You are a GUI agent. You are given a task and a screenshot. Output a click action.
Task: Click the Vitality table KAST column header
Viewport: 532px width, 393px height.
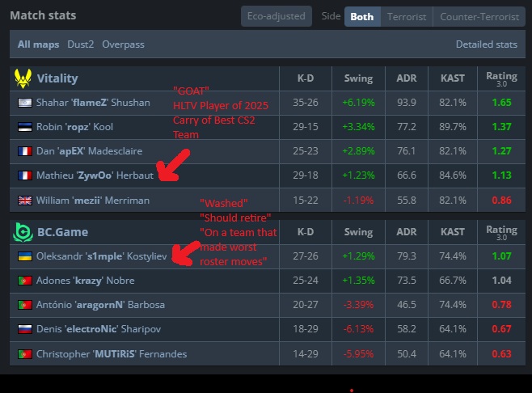tap(453, 78)
